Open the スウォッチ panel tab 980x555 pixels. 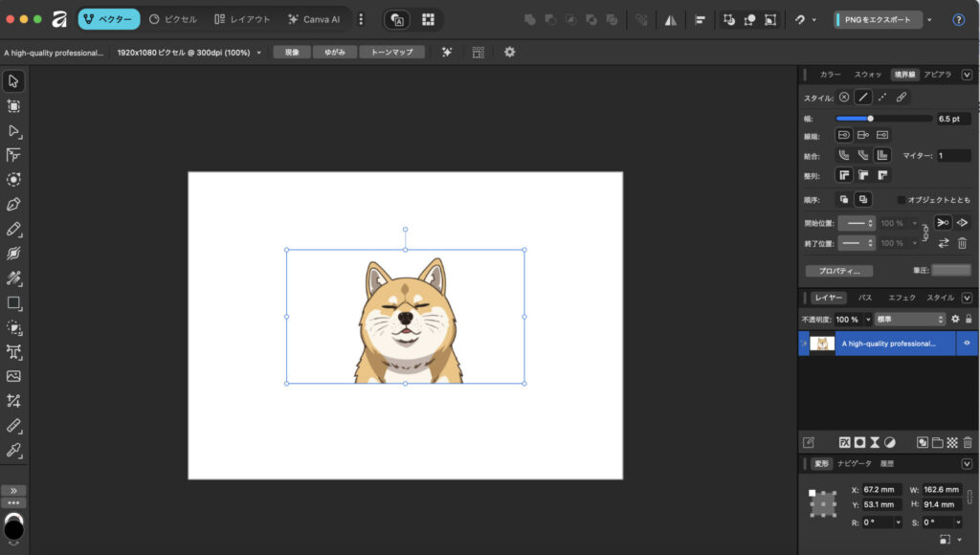tap(867, 74)
